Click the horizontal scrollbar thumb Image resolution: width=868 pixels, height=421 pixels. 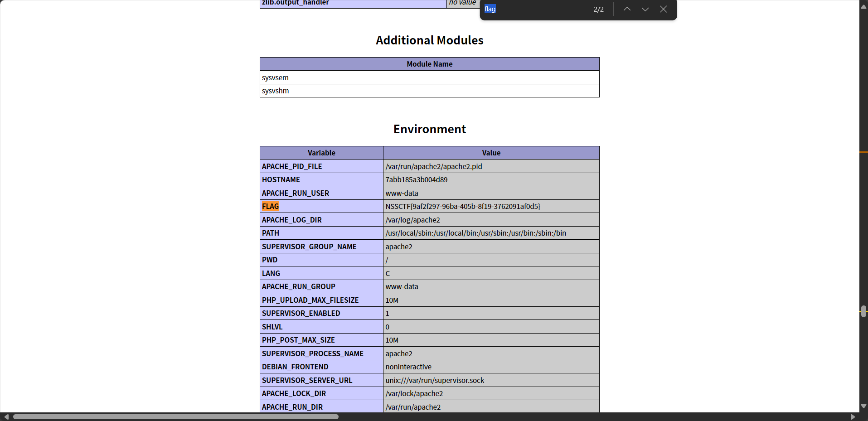[176, 416]
